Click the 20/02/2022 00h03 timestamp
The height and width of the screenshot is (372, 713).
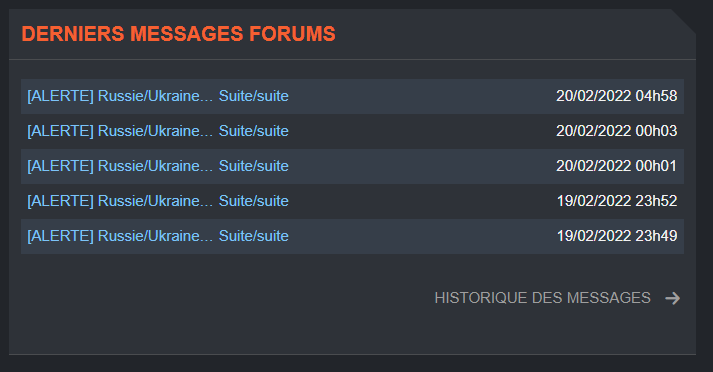[x=617, y=131]
